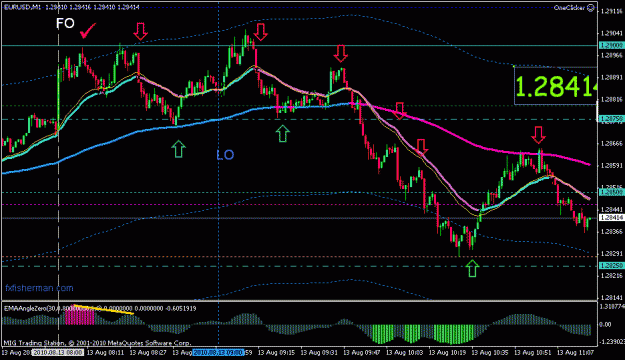Click the 13 Aug 10:03 time label

coord(405,353)
